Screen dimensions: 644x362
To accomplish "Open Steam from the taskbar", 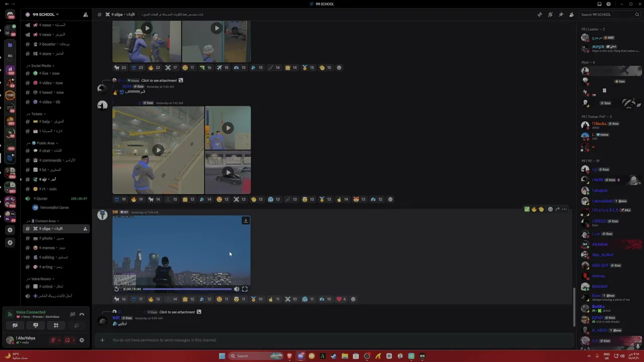I will pos(334,356).
